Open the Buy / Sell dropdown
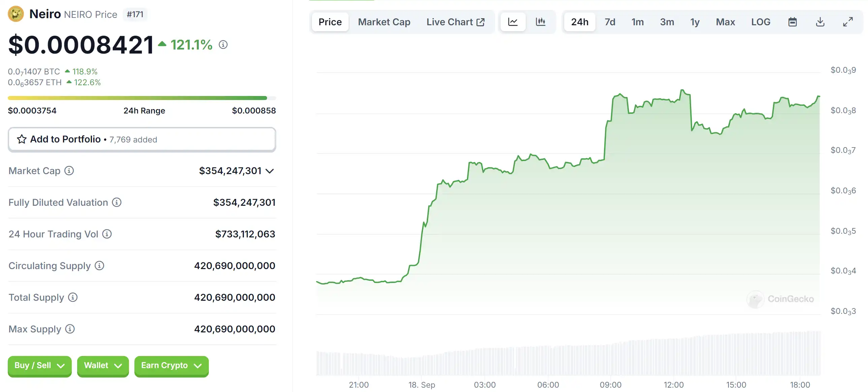The height and width of the screenshot is (392, 868). tap(39, 366)
